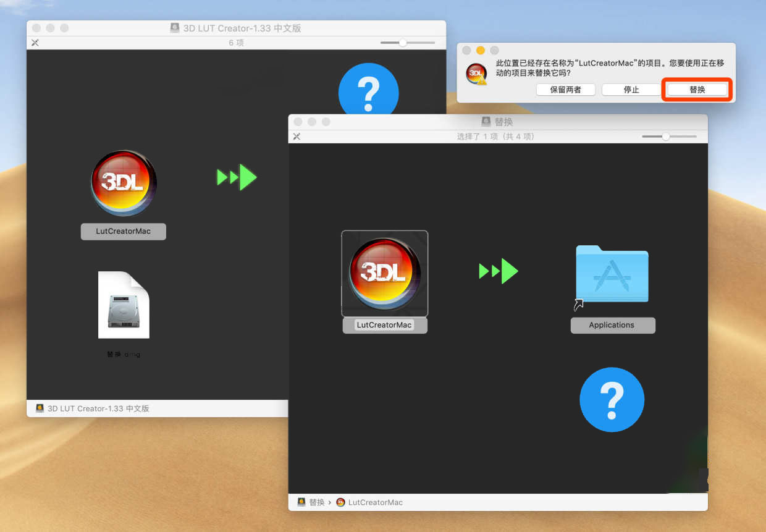This screenshot has height=532, width=766.
Task: Click toolbar customize icon in 替换 window
Action: click(x=297, y=137)
